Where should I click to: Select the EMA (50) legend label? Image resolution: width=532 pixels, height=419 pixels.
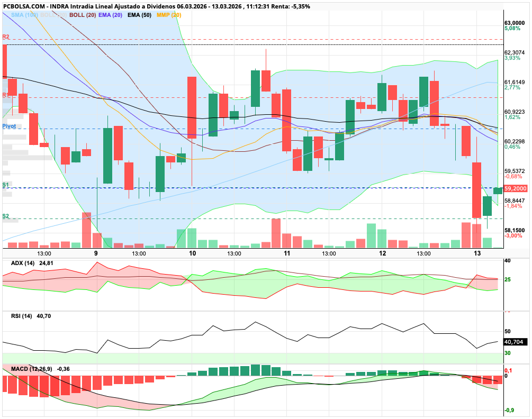tap(139, 15)
